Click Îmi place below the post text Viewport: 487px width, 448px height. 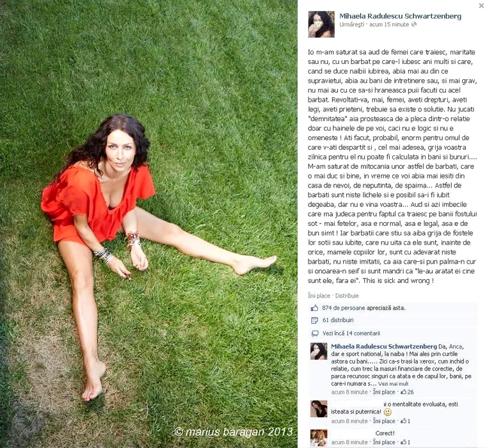319,296
